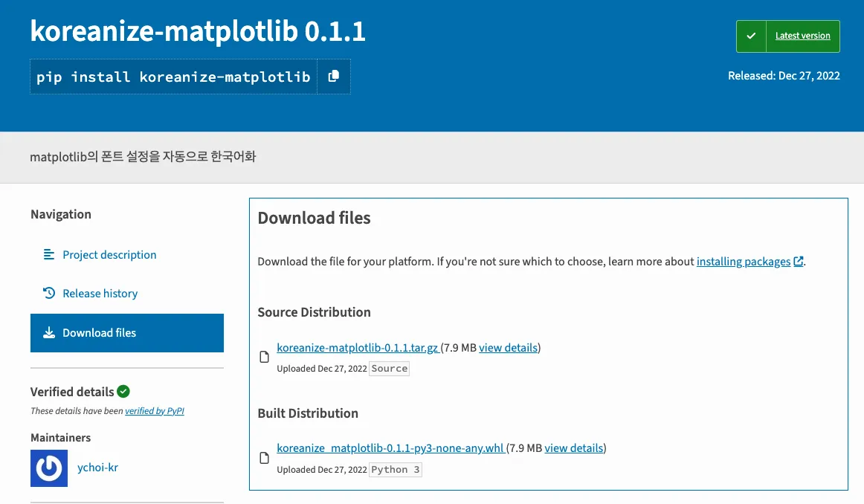Select the Download files navigation tab
The width and height of the screenshot is (864, 504).
[126, 333]
